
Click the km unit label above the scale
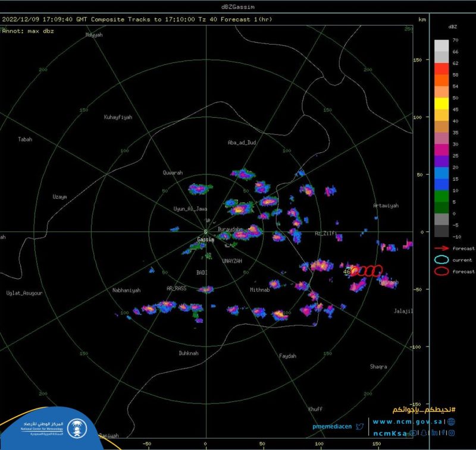(422, 20)
